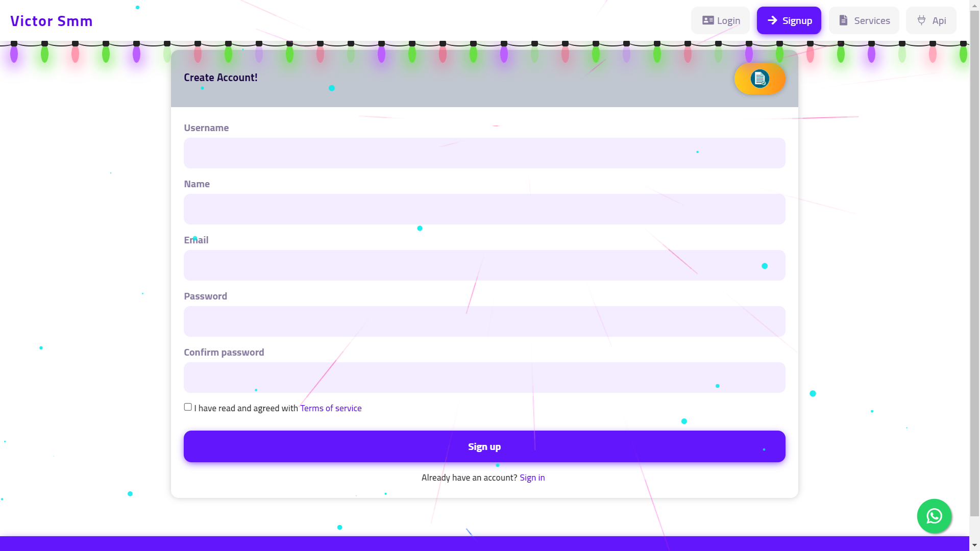Screen dimensions: 980x551
Task: Click the scrollbar down arrow
Action: click(x=974, y=546)
